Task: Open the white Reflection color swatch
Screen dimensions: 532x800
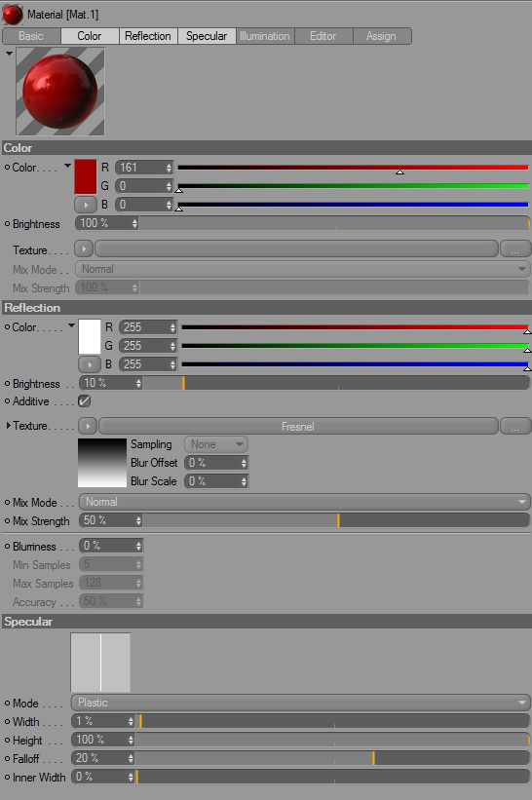Action: [x=90, y=337]
